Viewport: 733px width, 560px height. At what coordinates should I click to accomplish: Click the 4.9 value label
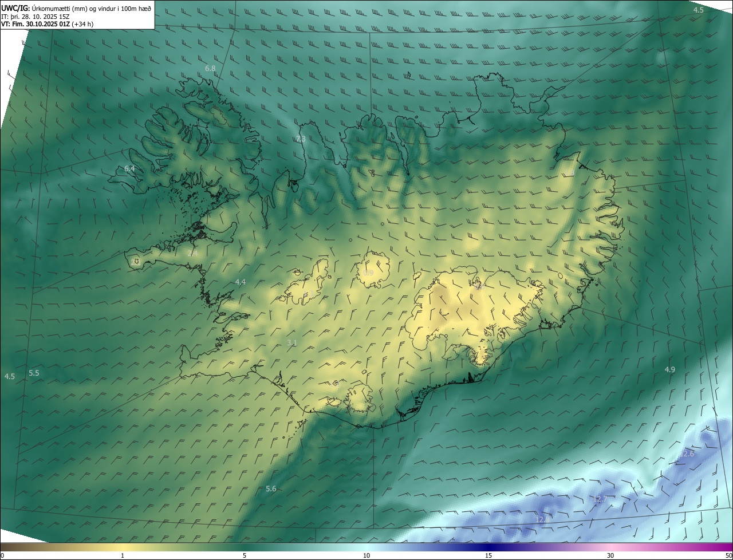(x=669, y=369)
